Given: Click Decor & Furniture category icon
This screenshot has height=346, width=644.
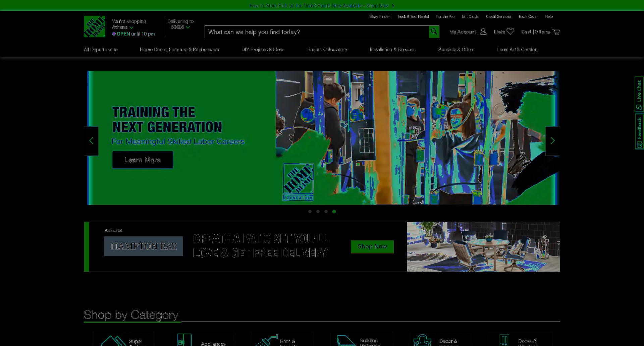Looking at the screenshot, I should [423, 340].
